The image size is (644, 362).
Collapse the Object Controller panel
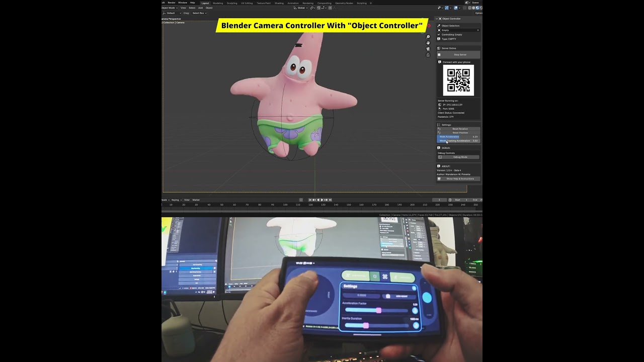click(x=437, y=19)
